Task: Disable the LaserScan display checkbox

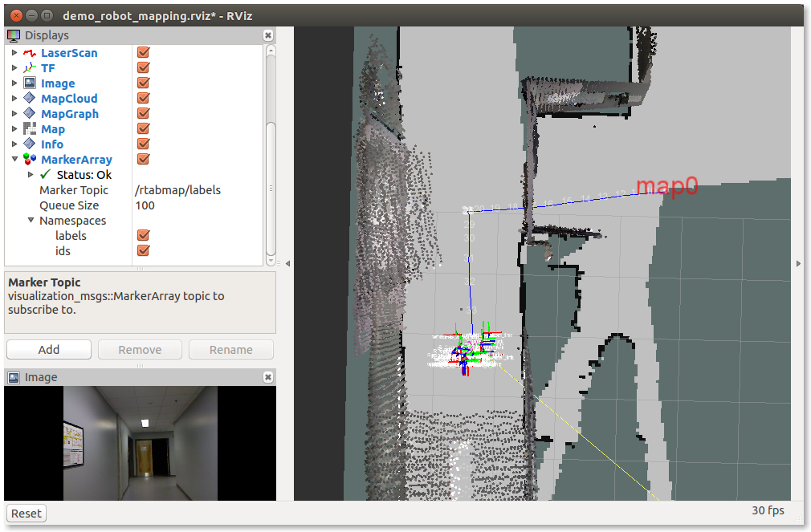Action: click(144, 53)
